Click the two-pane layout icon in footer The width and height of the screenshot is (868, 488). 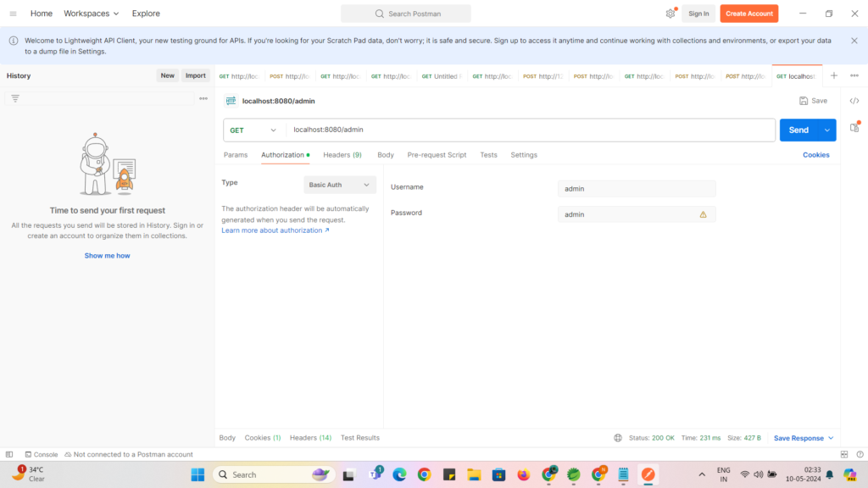[844, 454]
